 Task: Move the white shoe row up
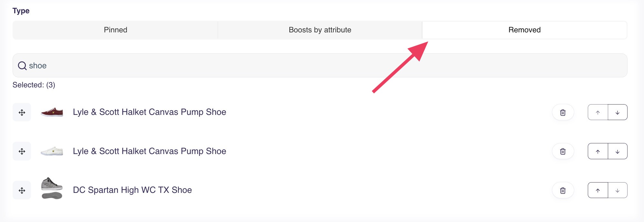tap(598, 151)
